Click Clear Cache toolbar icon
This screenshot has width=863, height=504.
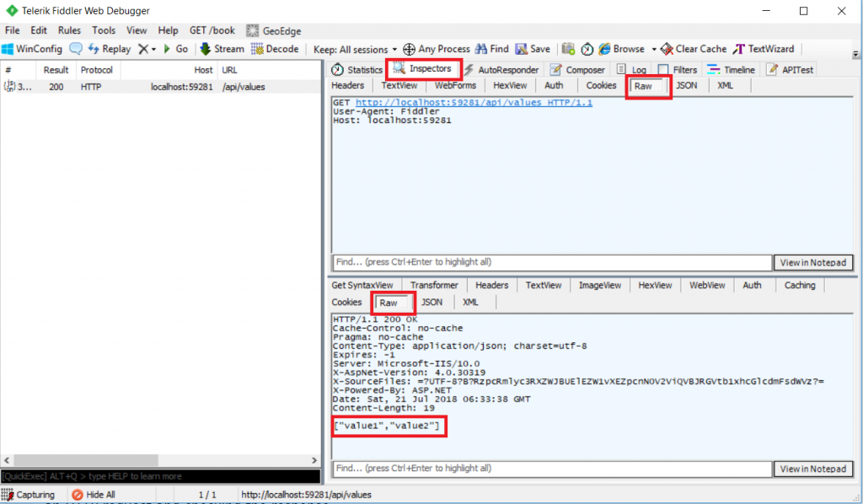[x=694, y=49]
